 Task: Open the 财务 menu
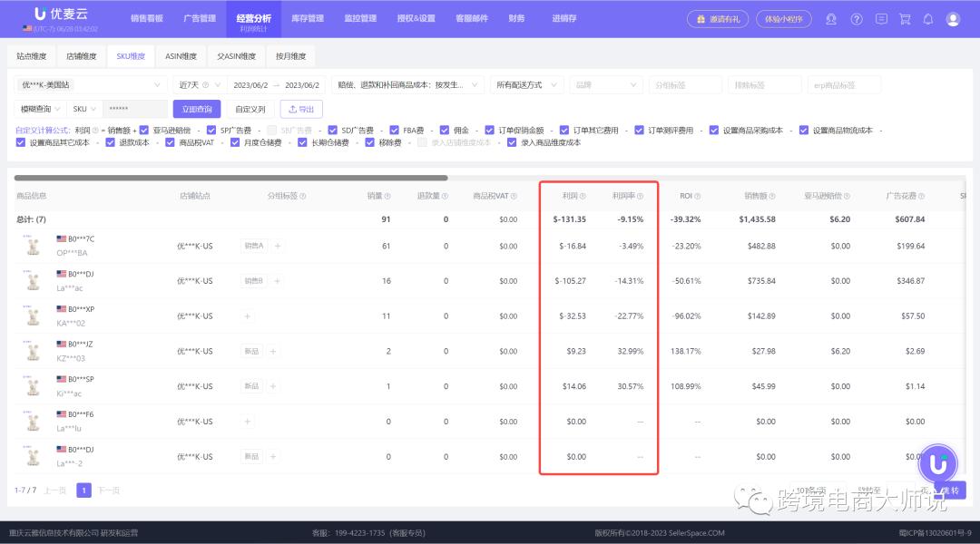click(x=517, y=19)
